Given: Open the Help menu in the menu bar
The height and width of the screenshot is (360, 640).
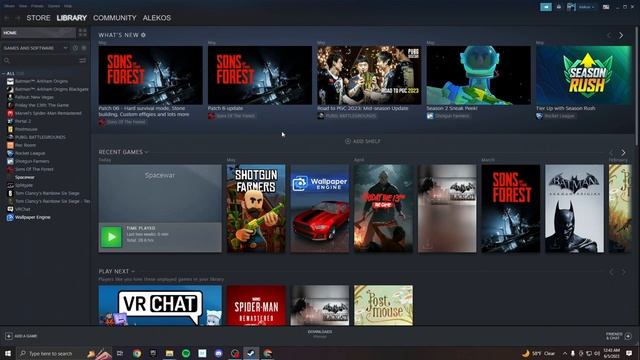Looking at the screenshot, I should (x=68, y=6).
